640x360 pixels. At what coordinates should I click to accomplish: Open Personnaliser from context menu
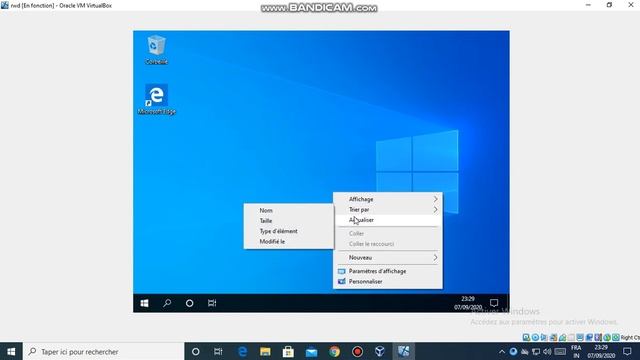click(388, 282)
